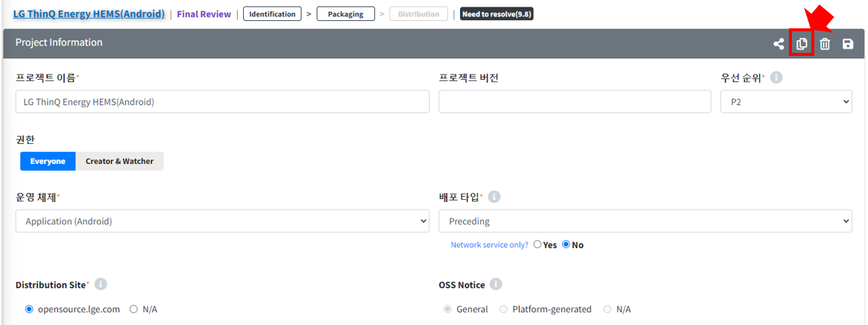Go to the Packaging step
The width and height of the screenshot is (868, 325).
345,14
